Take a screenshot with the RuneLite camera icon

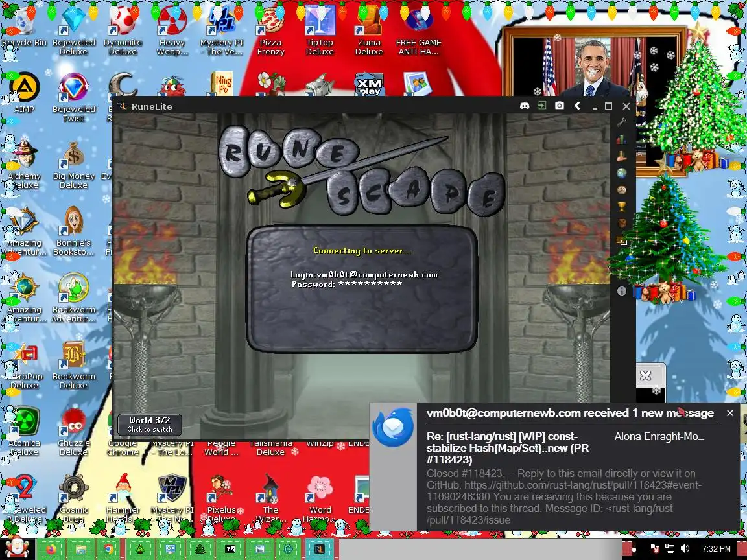[x=560, y=106]
